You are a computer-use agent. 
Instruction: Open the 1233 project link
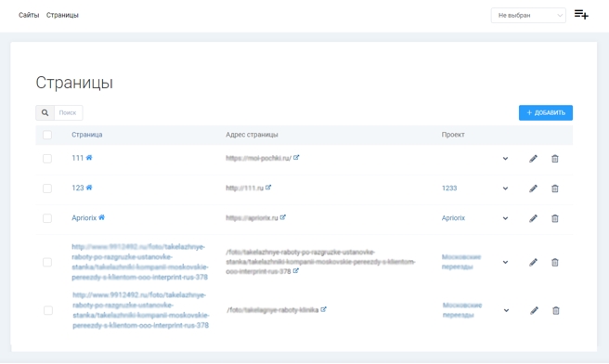pos(449,188)
